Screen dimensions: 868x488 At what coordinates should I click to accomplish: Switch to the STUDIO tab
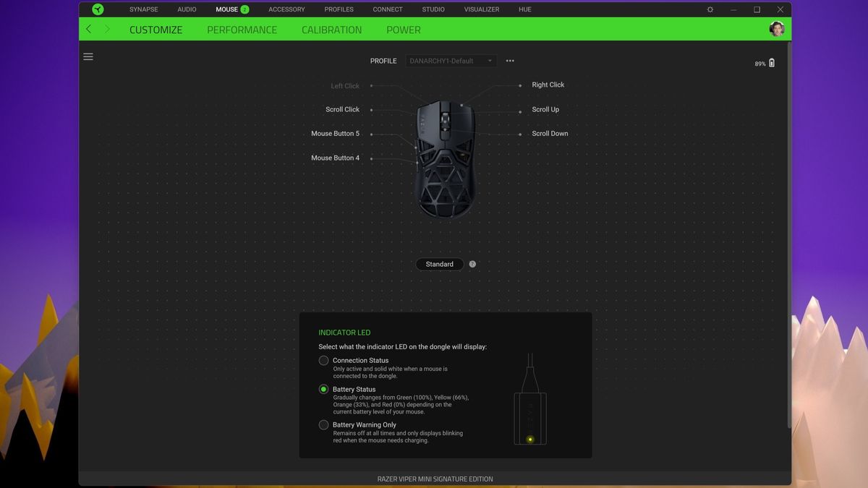pyautogui.click(x=433, y=9)
